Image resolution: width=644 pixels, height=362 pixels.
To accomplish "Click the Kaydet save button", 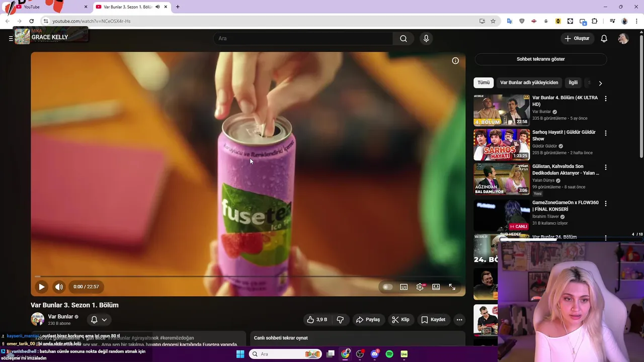I will [x=433, y=320].
